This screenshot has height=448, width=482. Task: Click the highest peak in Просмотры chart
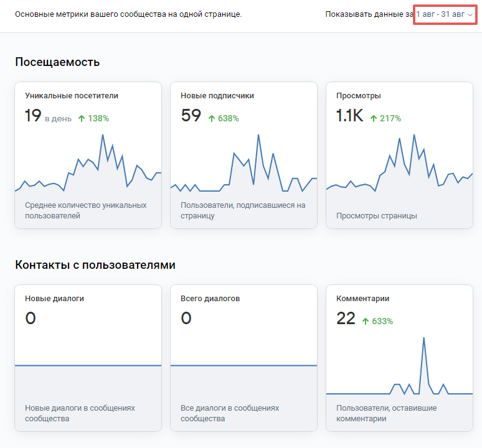414,135
